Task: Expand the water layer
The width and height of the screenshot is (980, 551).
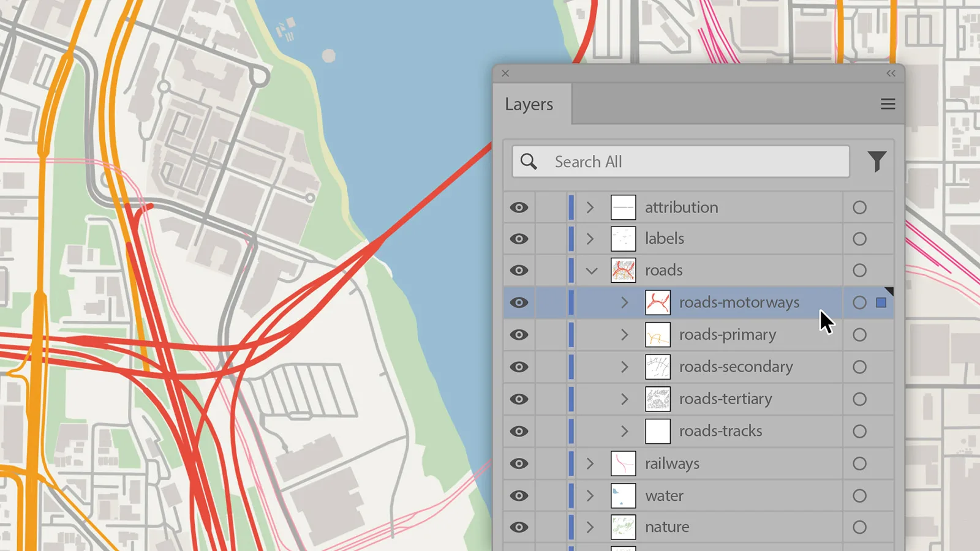Action: (590, 496)
